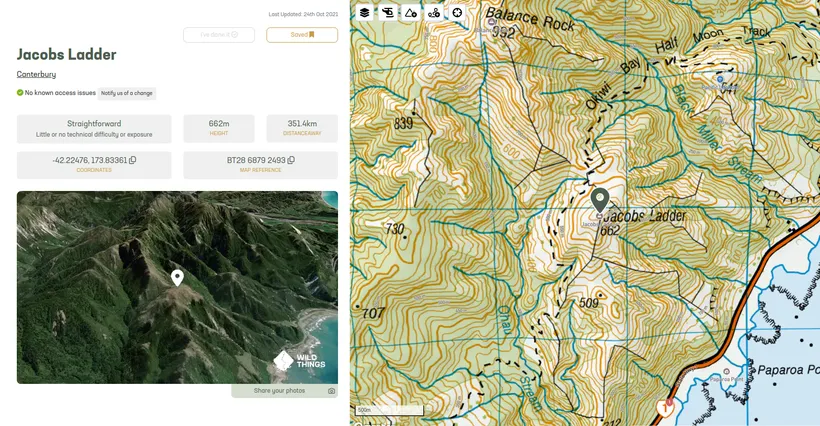Click the 730 spot height on the map
Screen dimensions: 820x426
[395, 229]
